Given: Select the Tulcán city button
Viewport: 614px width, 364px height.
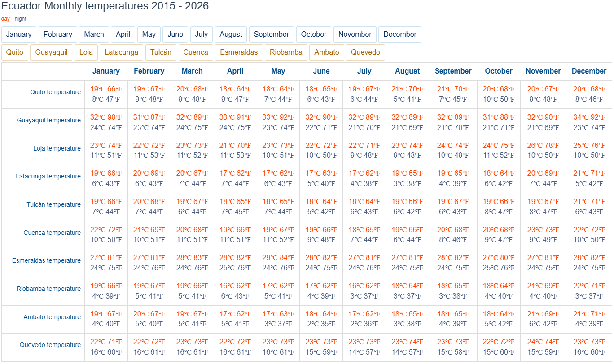Looking at the screenshot, I should coord(161,52).
